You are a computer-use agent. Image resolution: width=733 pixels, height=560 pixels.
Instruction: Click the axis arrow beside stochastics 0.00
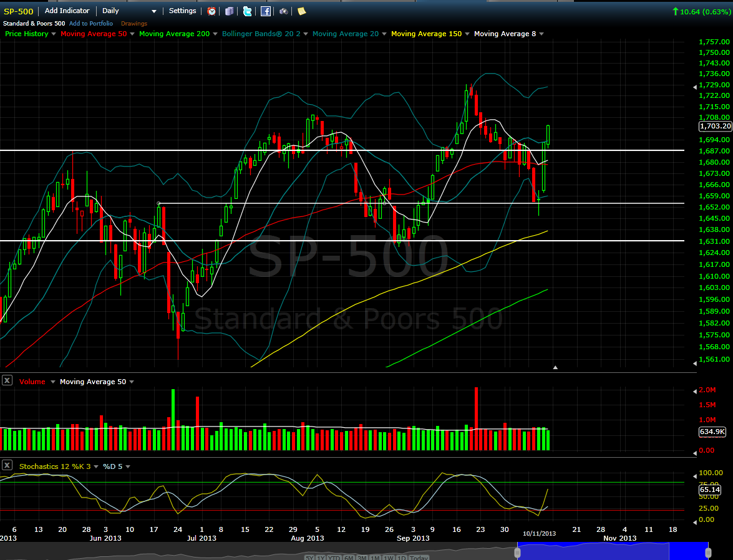(695, 522)
